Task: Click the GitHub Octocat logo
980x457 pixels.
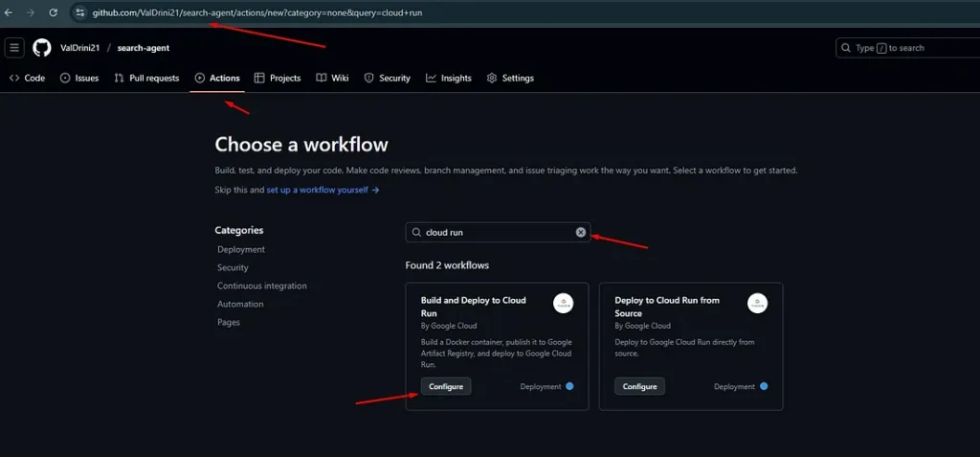Action: [42, 48]
